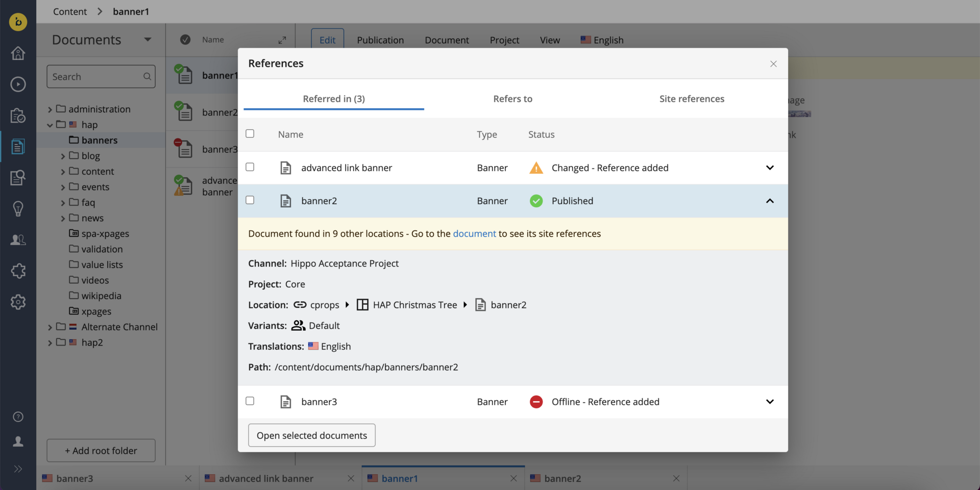Expand the advanced link banner row
The width and height of the screenshot is (980, 490).
tap(770, 168)
